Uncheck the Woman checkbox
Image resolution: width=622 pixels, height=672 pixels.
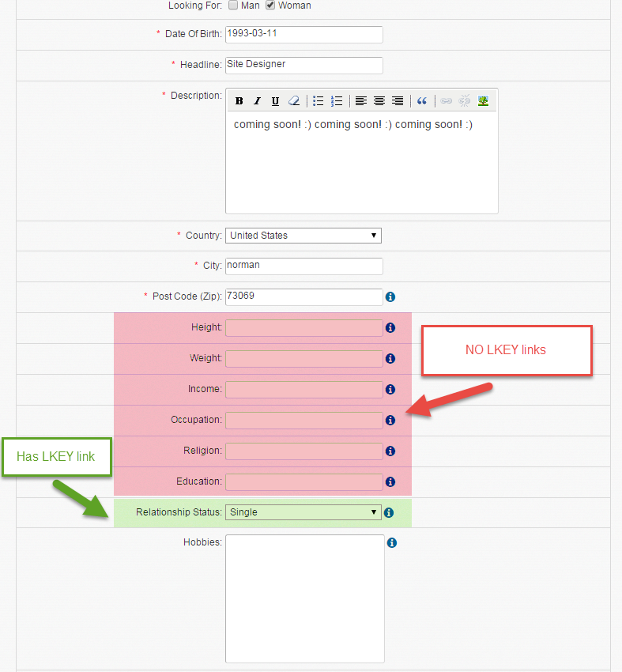(270, 6)
